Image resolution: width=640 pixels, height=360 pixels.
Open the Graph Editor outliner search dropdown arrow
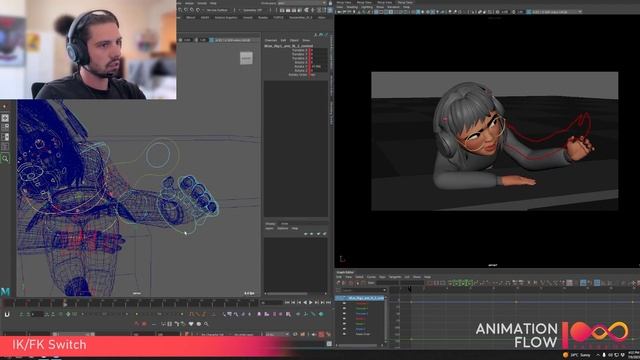pos(384,290)
